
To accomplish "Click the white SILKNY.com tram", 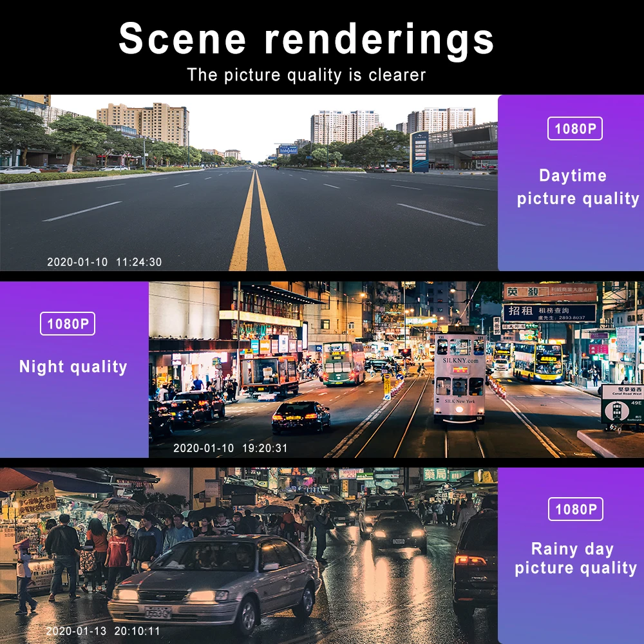I will click(460, 376).
